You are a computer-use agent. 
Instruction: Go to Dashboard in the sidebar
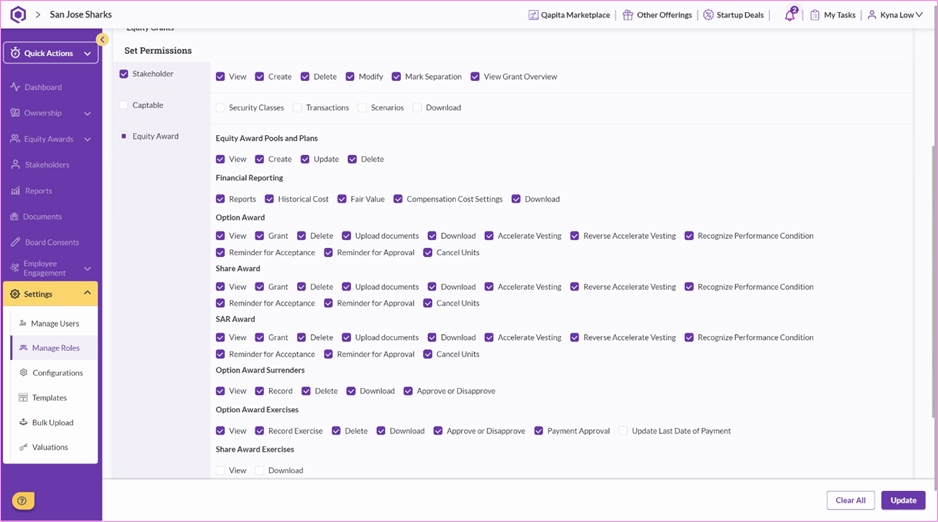(x=43, y=87)
